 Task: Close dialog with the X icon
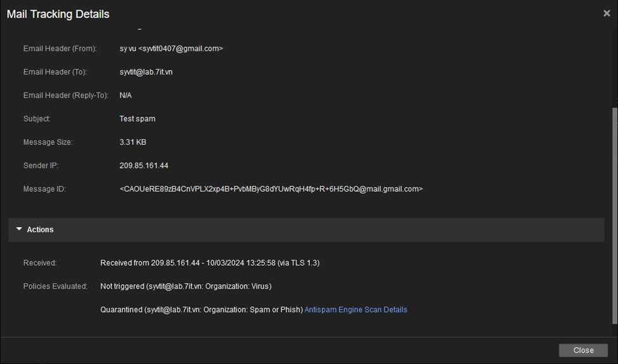607,13
